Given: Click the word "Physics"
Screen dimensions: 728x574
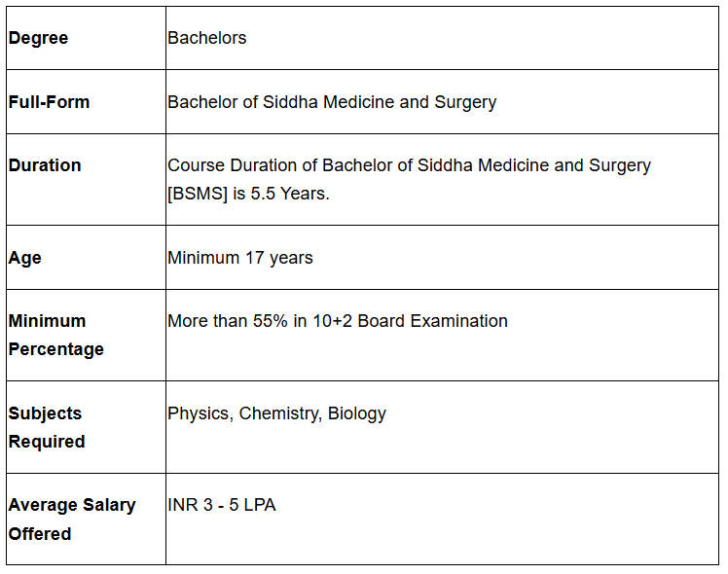Looking at the screenshot, I should pyautogui.click(x=199, y=413).
